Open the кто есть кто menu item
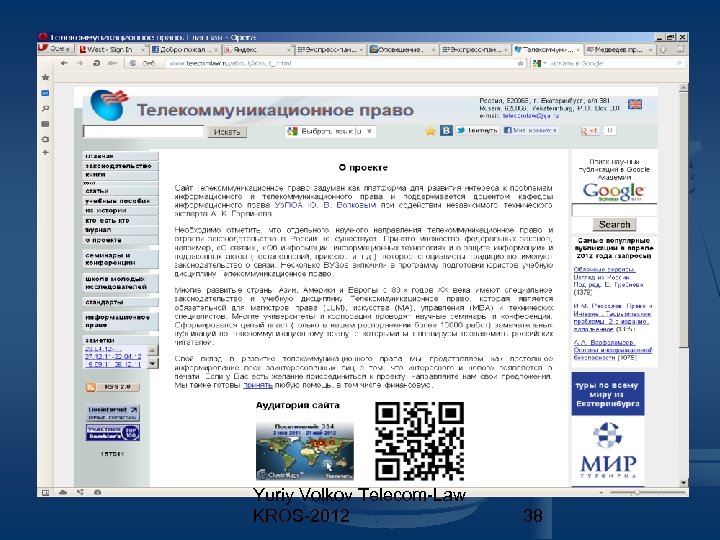720x540 pixels. (x=120, y=220)
